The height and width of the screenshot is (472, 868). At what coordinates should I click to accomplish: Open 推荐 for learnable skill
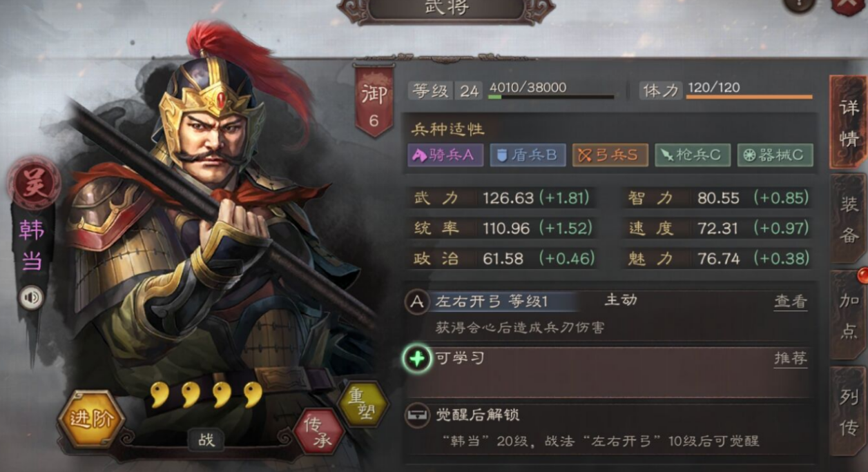coord(791,358)
